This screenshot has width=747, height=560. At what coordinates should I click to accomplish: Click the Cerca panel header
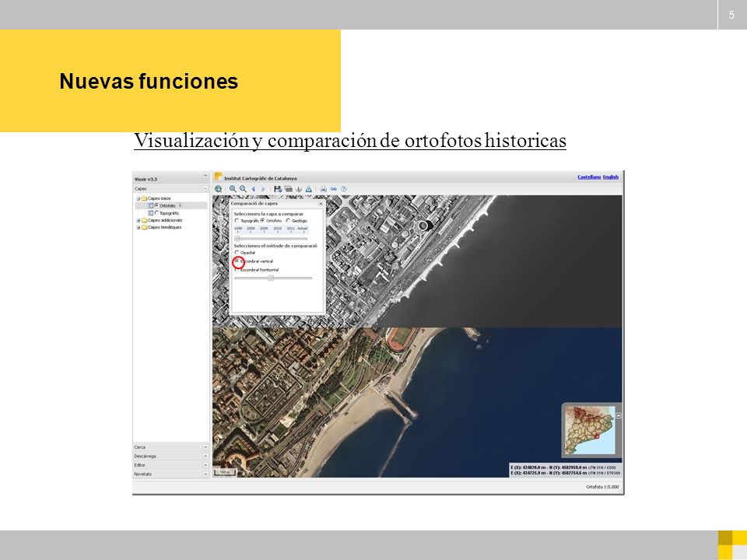[171, 447]
